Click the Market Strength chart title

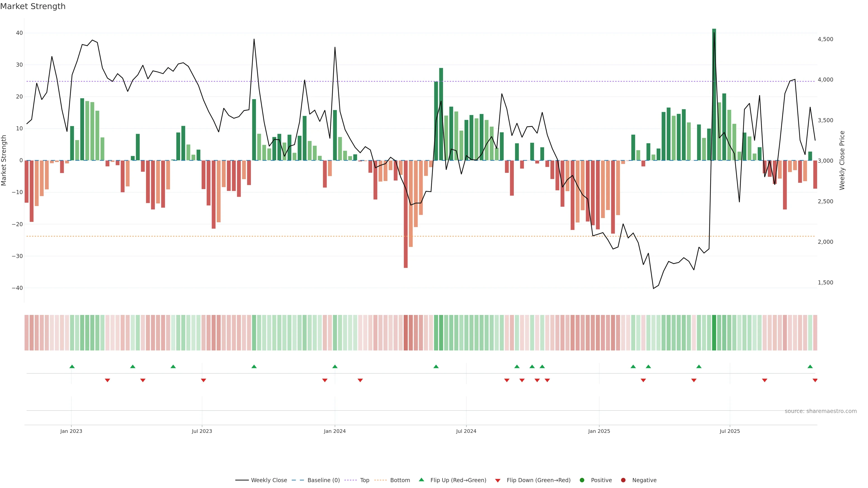pos(33,6)
